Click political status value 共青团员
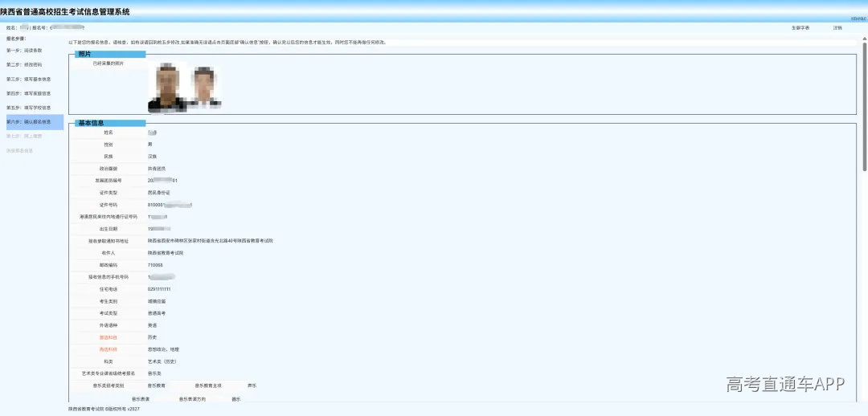 point(157,168)
